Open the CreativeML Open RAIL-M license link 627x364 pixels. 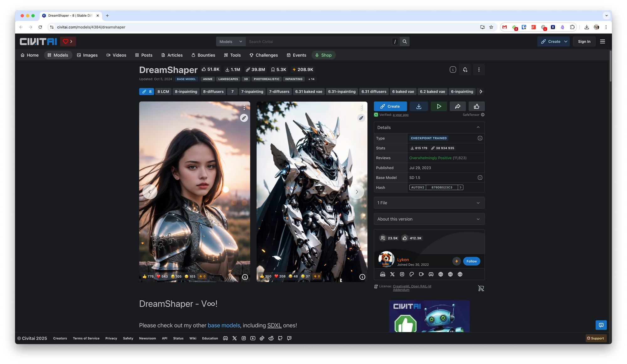tap(412, 286)
